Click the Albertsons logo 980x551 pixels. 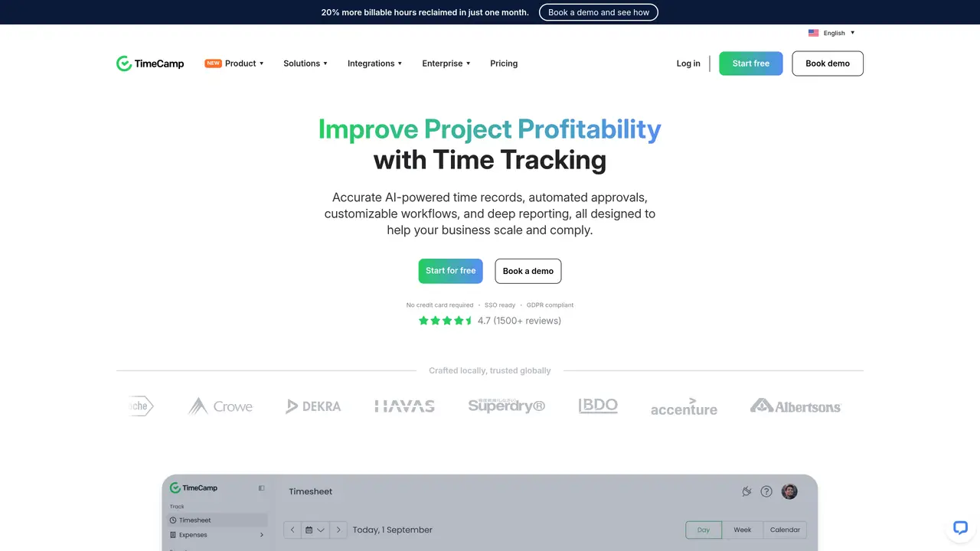click(x=795, y=406)
